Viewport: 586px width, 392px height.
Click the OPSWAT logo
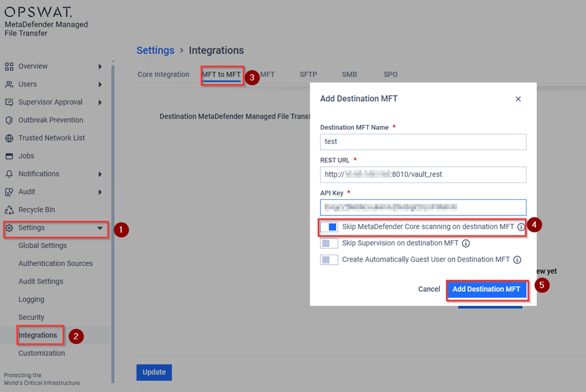click(38, 12)
